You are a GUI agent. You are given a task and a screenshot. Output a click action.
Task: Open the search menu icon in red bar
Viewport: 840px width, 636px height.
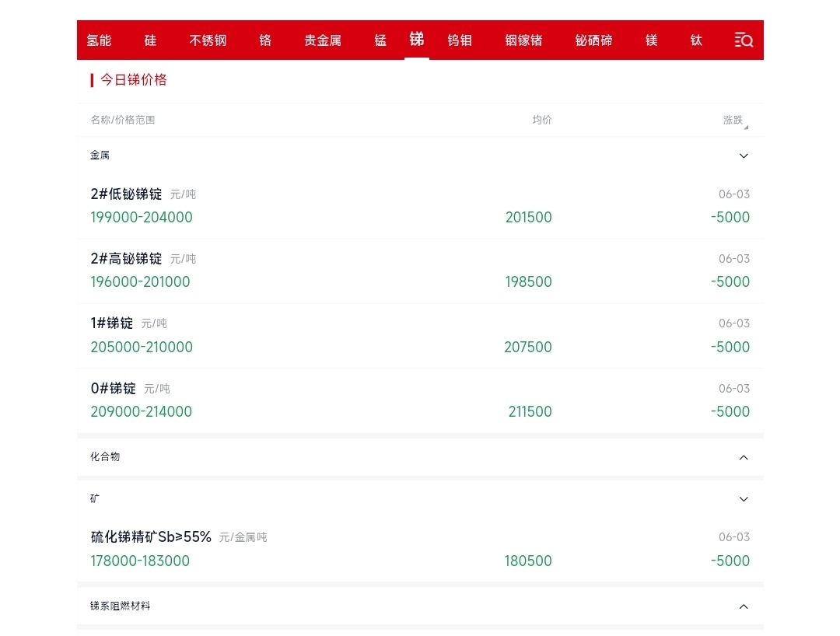click(744, 40)
